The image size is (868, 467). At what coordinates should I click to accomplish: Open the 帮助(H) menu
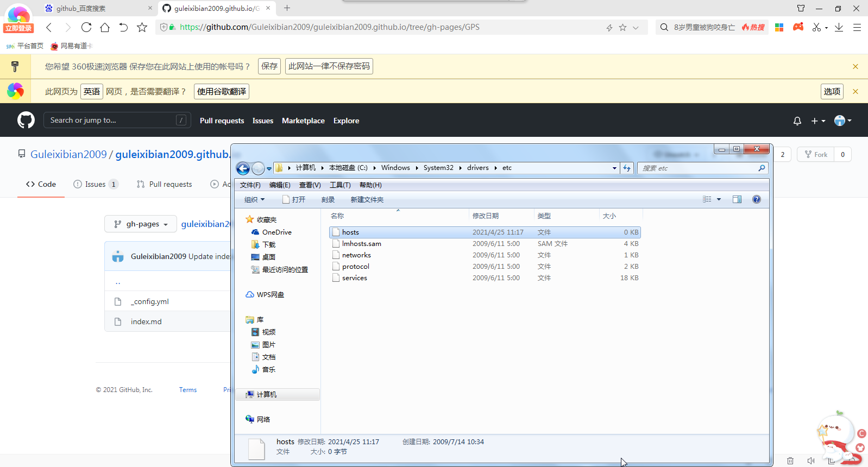(370, 185)
